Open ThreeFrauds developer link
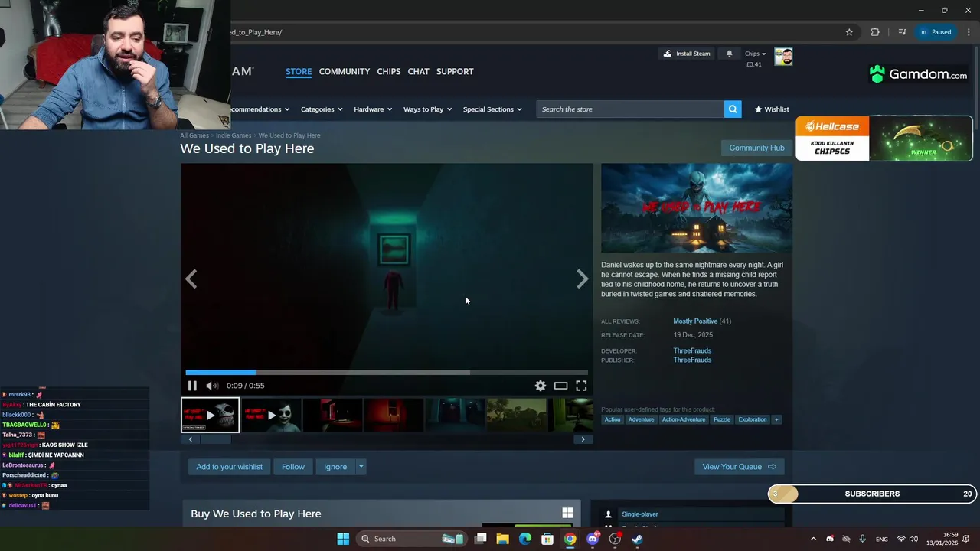Image resolution: width=980 pixels, height=551 pixels. point(692,350)
